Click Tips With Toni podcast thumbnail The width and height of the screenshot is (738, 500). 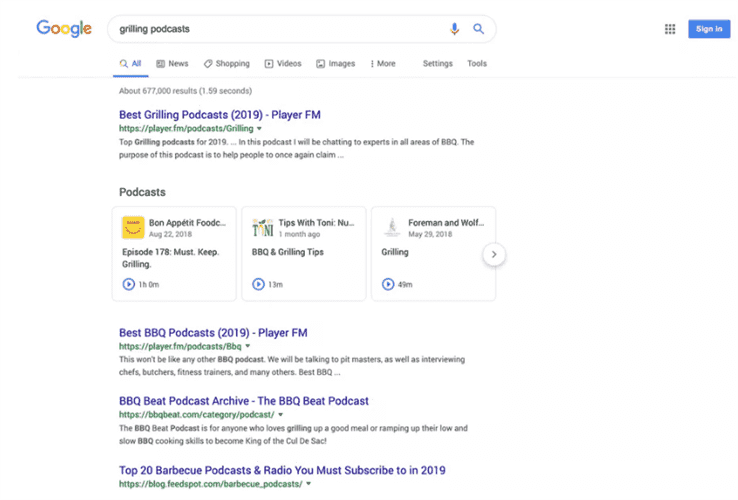coord(263,227)
